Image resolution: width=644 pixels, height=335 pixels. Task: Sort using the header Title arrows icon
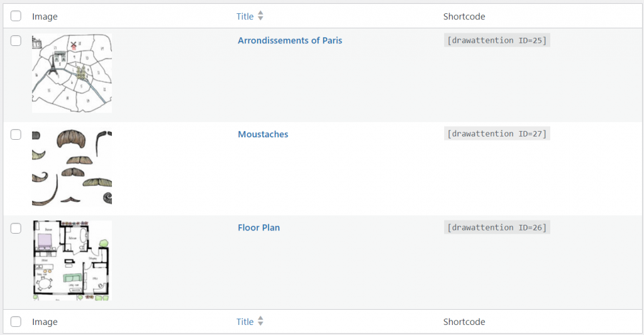pyautogui.click(x=260, y=16)
